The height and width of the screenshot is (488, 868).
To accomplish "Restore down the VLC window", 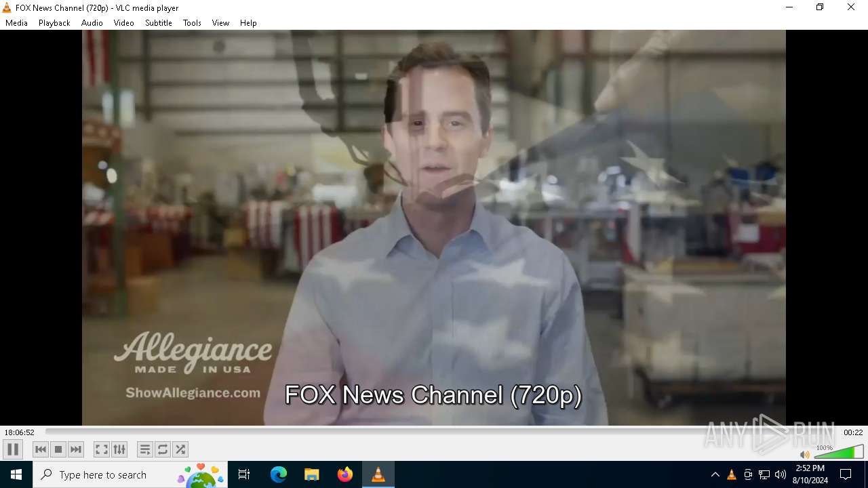I will point(820,7).
